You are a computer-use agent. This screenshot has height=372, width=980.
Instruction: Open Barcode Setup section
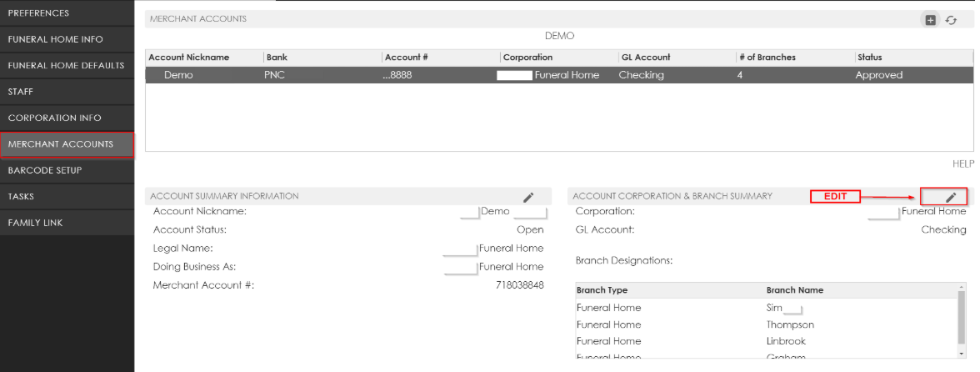(67, 170)
